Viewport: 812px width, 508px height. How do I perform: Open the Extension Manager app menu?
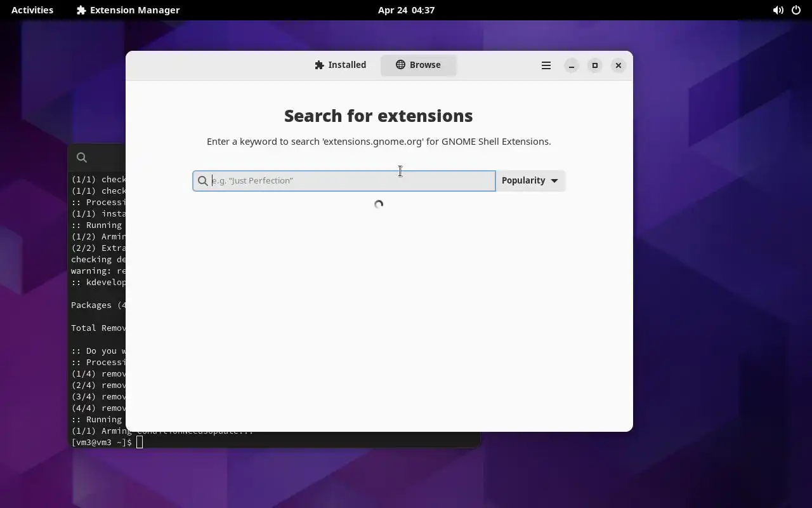[128, 10]
